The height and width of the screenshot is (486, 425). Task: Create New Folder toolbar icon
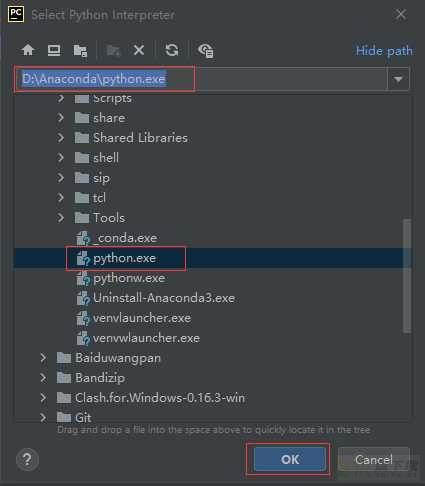[x=113, y=51]
